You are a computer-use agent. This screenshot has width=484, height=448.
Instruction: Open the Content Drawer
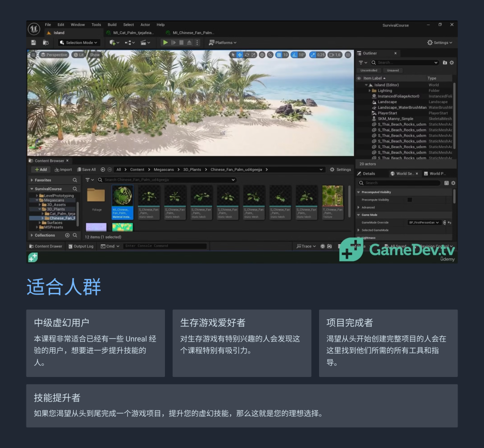coord(45,246)
